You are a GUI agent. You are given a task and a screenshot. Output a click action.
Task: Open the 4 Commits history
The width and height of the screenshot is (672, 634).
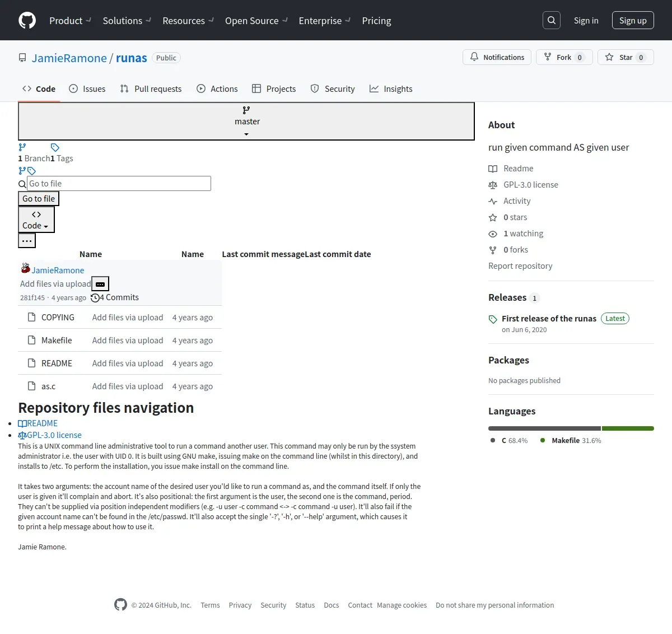pos(115,297)
